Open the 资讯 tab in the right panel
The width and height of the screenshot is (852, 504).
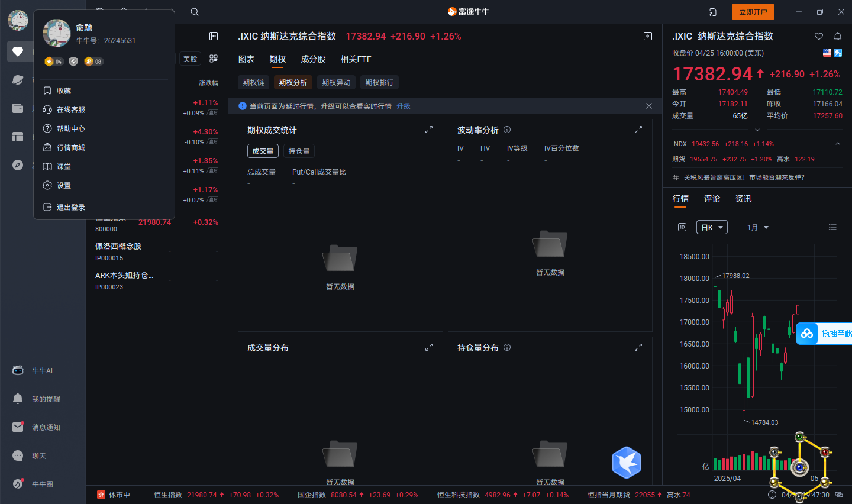tap(743, 198)
